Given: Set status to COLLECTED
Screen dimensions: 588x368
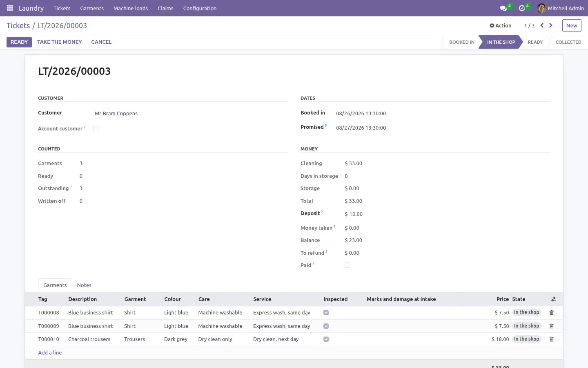Looking at the screenshot, I should (568, 42).
